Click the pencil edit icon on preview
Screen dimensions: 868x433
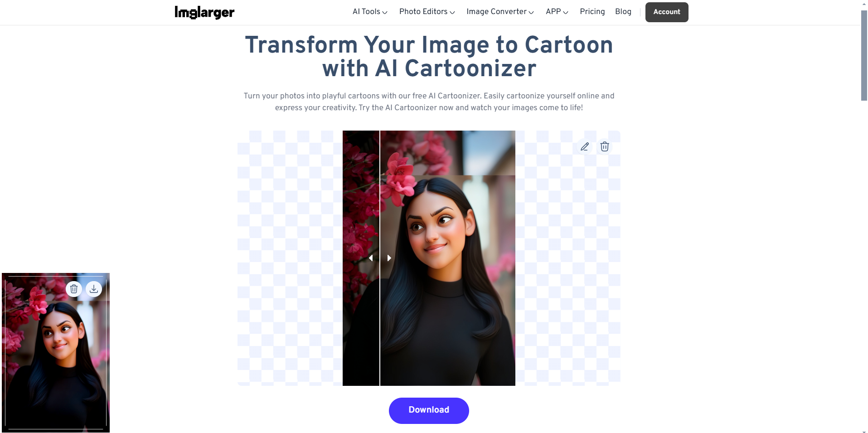(x=585, y=146)
